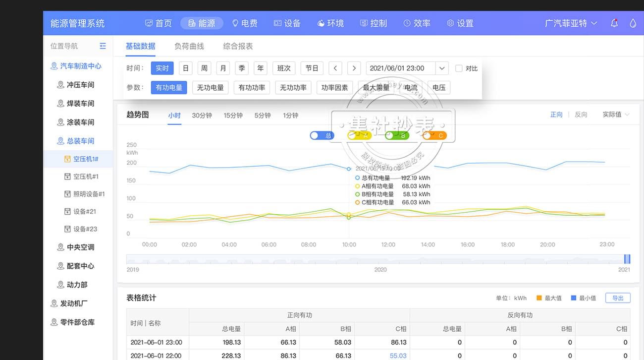Image resolution: width=644 pixels, height=360 pixels.
Task: Click the timeline range slider handle
Action: pos(627,259)
